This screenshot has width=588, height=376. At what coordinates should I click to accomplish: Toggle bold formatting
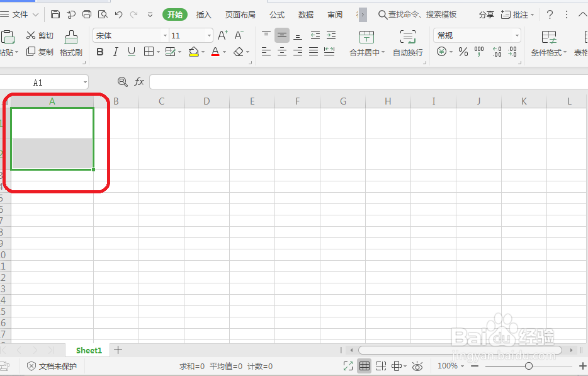[99, 52]
